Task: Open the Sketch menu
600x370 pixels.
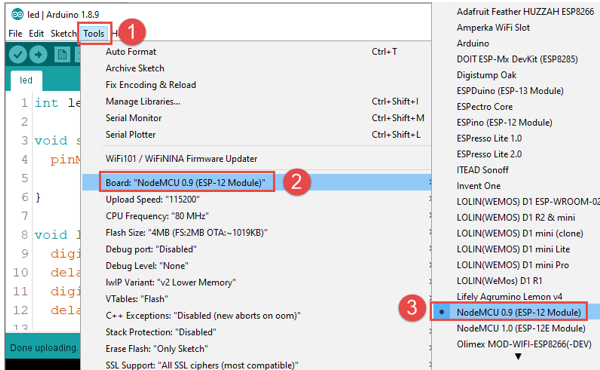Action: point(64,34)
